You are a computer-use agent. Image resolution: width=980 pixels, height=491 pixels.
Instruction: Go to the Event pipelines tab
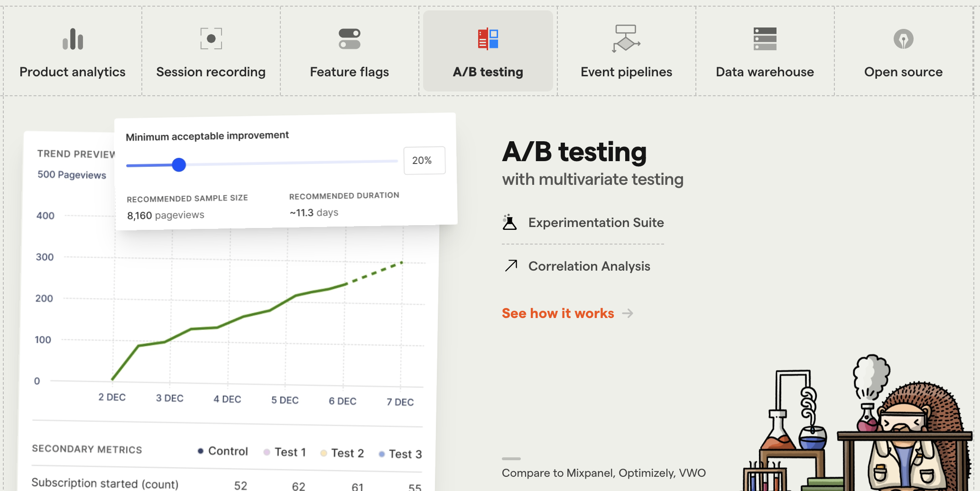[626, 51]
